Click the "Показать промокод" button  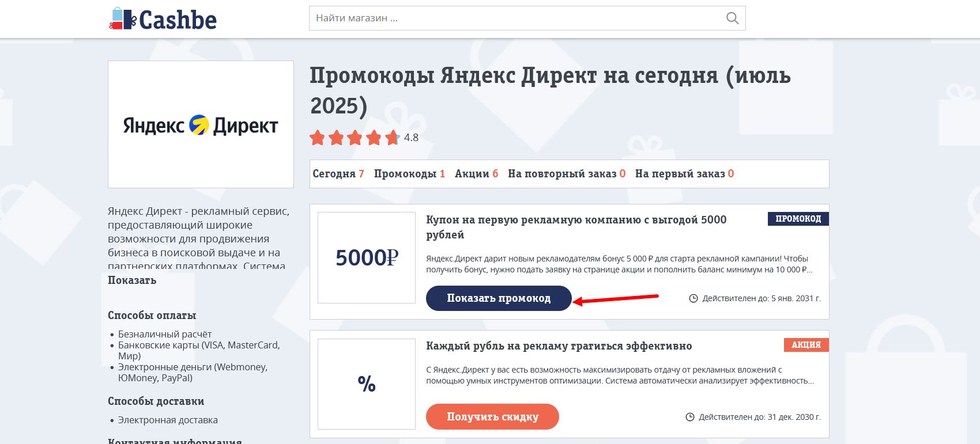pyautogui.click(x=499, y=298)
